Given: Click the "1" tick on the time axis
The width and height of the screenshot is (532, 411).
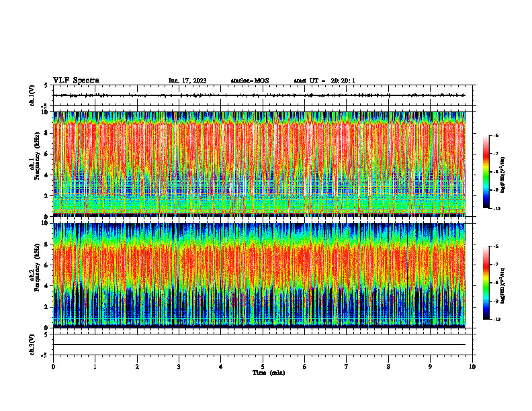Looking at the screenshot, I should pos(95,367).
